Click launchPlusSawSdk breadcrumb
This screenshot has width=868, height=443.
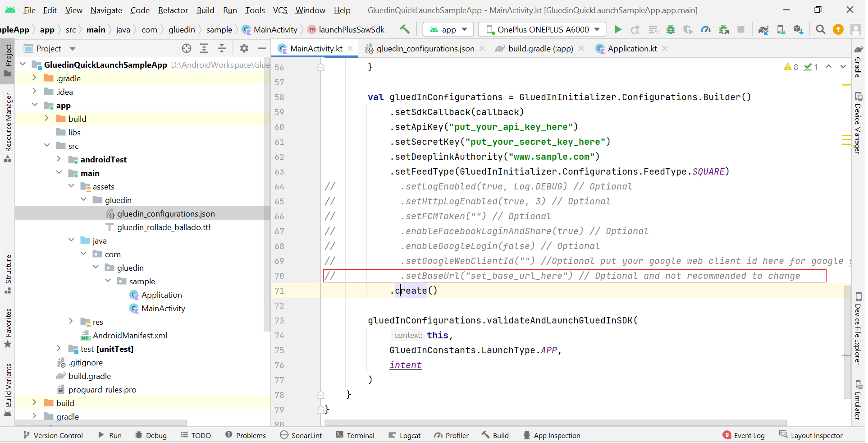tap(346, 29)
